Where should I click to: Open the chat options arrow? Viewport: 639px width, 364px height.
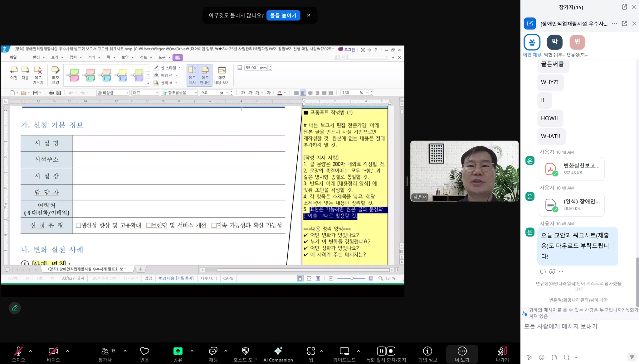pyautogui.click(x=226, y=351)
